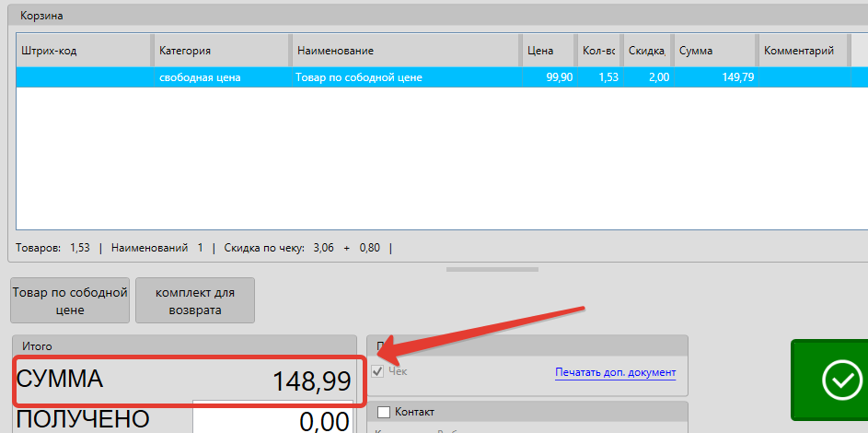The image size is (868, 433).
Task: Click the splitter handle below the cart panel
Action: coord(492,270)
